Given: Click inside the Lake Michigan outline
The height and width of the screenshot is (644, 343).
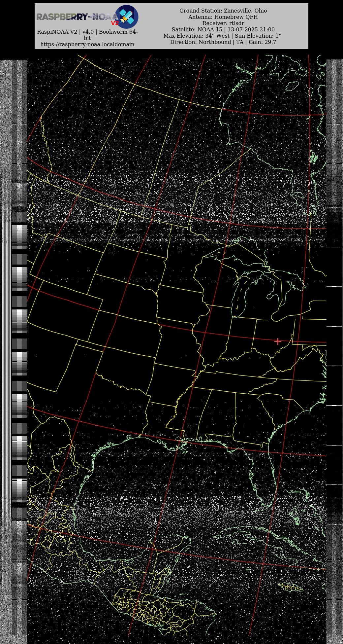Looking at the screenshot, I should tap(240, 294).
